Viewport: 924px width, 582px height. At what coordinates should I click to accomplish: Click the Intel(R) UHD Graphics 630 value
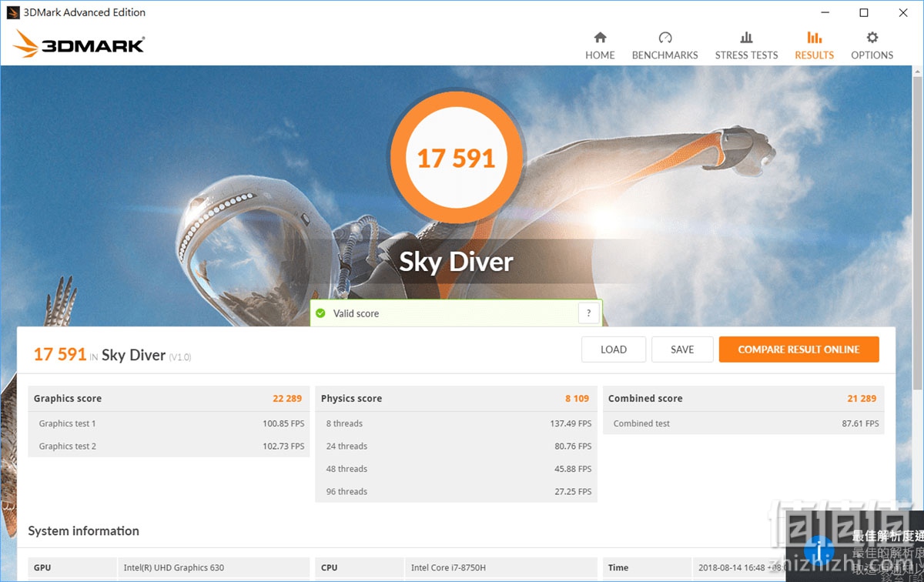click(x=174, y=568)
